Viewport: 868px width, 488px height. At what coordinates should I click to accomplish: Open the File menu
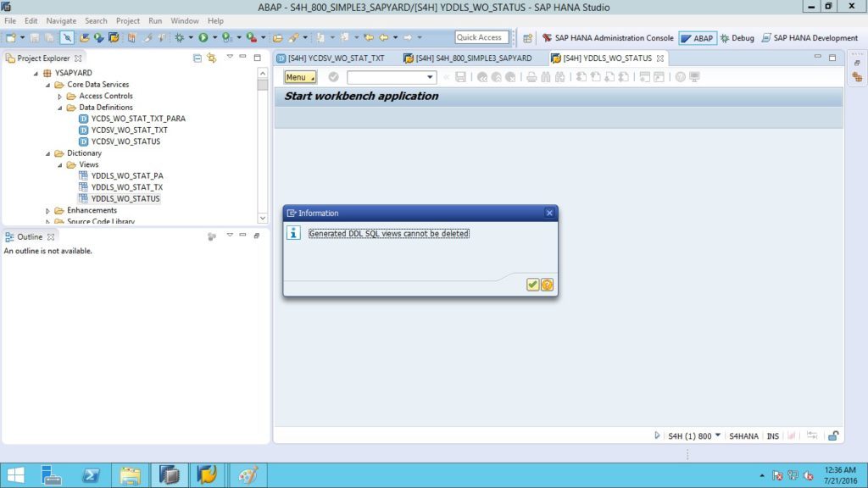[x=10, y=20]
